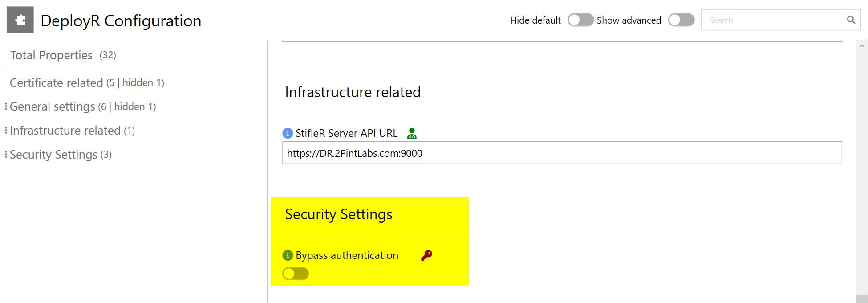The image size is (868, 303).
Task: Open General settings category in sidebar
Action: 53,107
